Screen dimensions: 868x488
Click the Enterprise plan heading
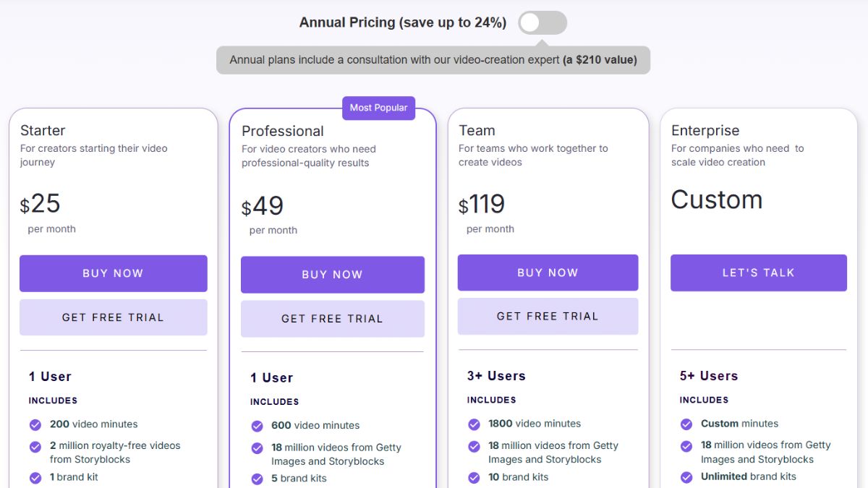pos(705,131)
